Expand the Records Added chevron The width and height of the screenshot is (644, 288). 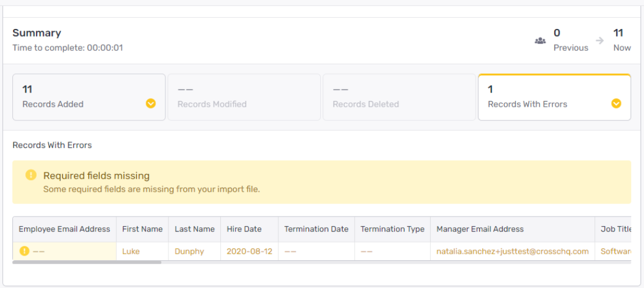(151, 103)
